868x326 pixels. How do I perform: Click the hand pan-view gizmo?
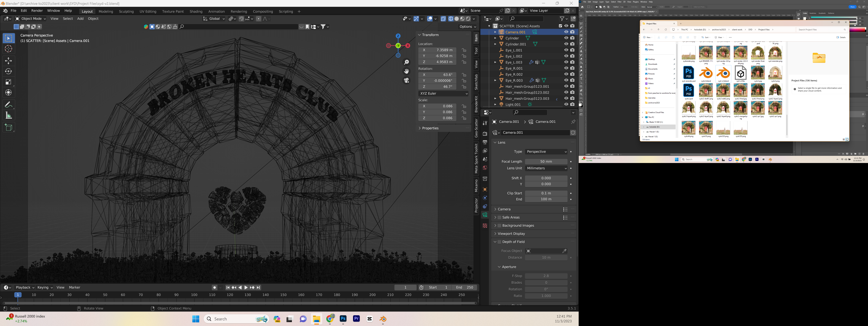pyautogui.click(x=406, y=71)
